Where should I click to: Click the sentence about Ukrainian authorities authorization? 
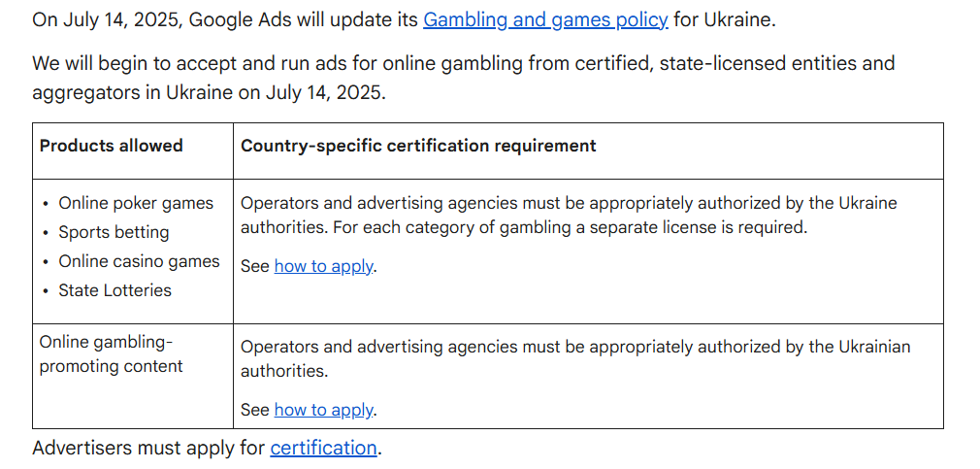[x=575, y=359]
